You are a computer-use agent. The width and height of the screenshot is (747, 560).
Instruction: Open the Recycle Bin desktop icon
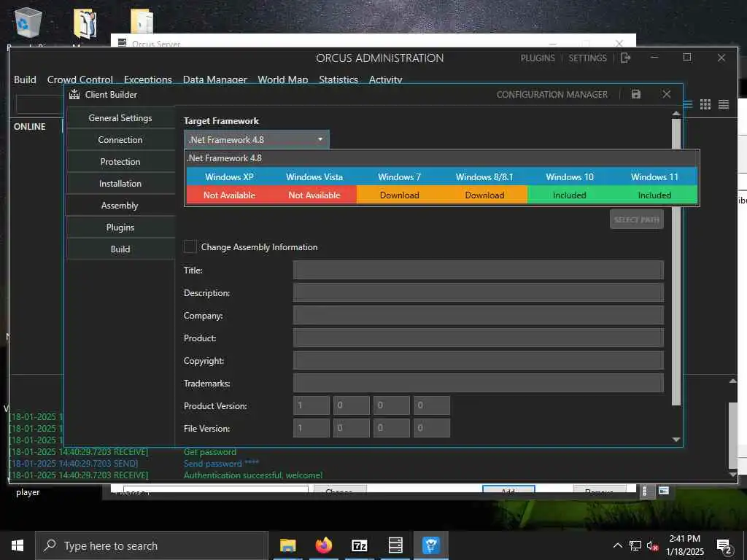[28, 23]
